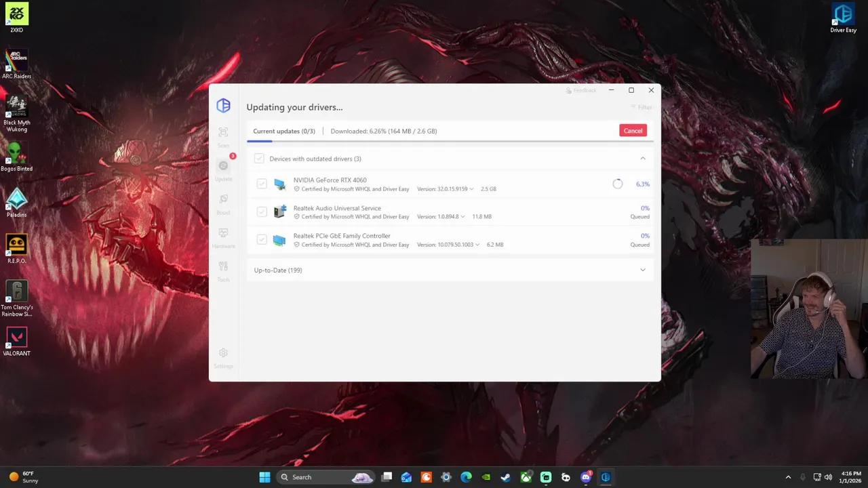
Task: Open the Scan page in sidebar
Action: (x=223, y=136)
